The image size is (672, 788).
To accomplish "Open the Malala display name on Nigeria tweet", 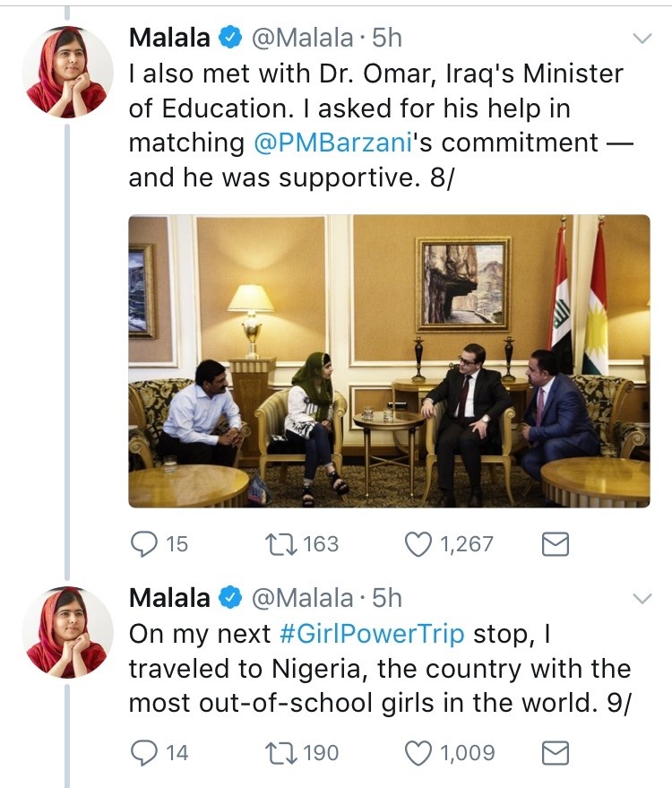I will click(x=170, y=598).
